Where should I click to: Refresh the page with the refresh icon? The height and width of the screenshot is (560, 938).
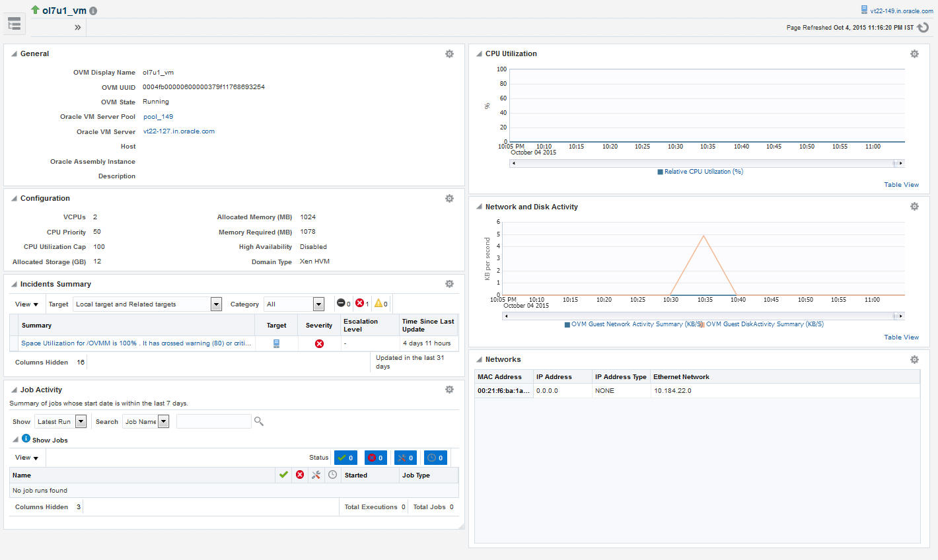point(923,27)
